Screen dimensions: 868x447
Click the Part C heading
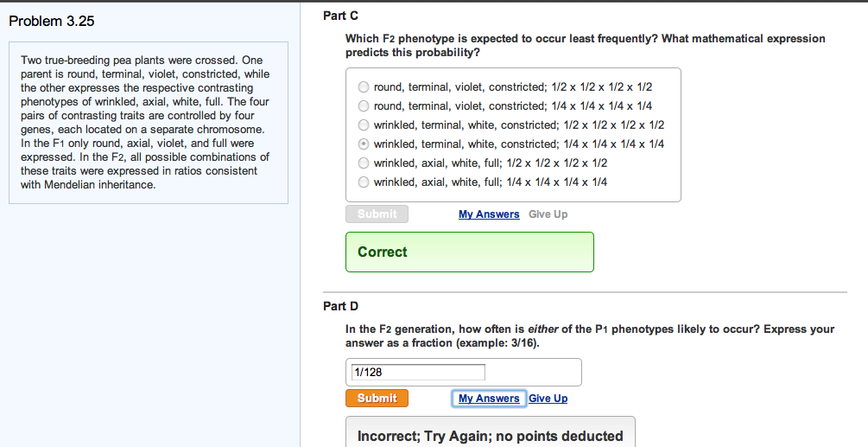[340, 16]
